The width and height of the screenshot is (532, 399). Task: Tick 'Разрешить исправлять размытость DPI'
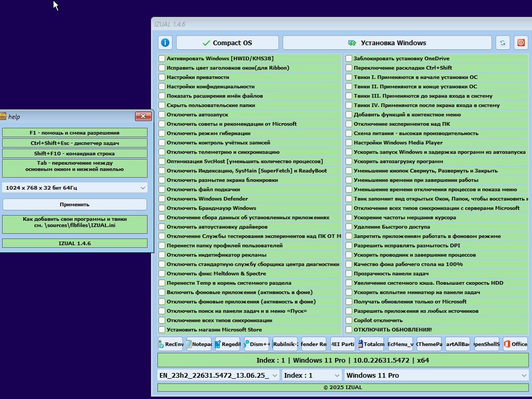[349, 246]
